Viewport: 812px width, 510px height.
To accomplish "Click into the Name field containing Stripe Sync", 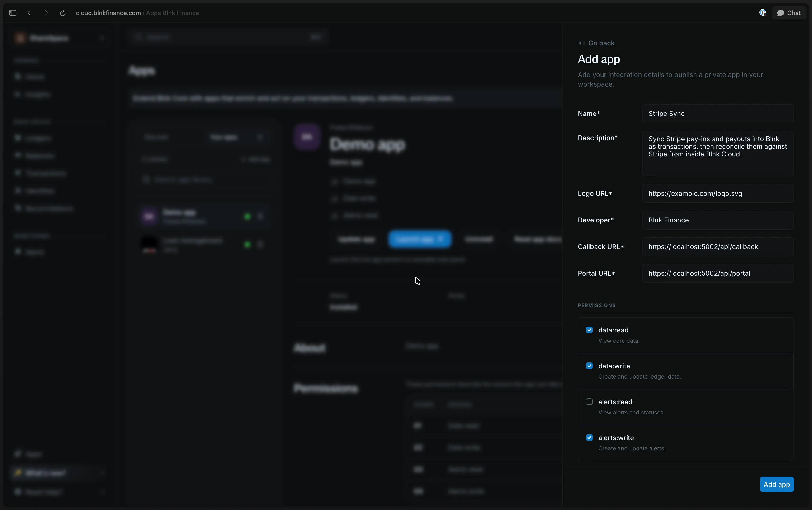I will click(718, 114).
